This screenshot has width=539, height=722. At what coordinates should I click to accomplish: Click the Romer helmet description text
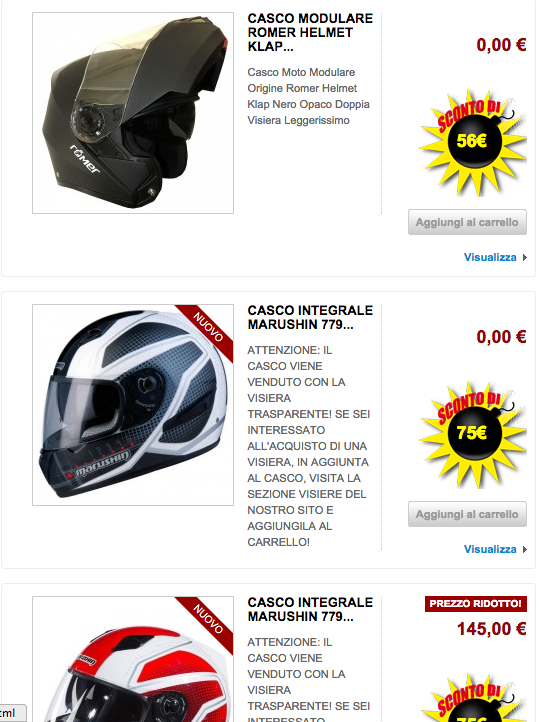click(x=308, y=96)
